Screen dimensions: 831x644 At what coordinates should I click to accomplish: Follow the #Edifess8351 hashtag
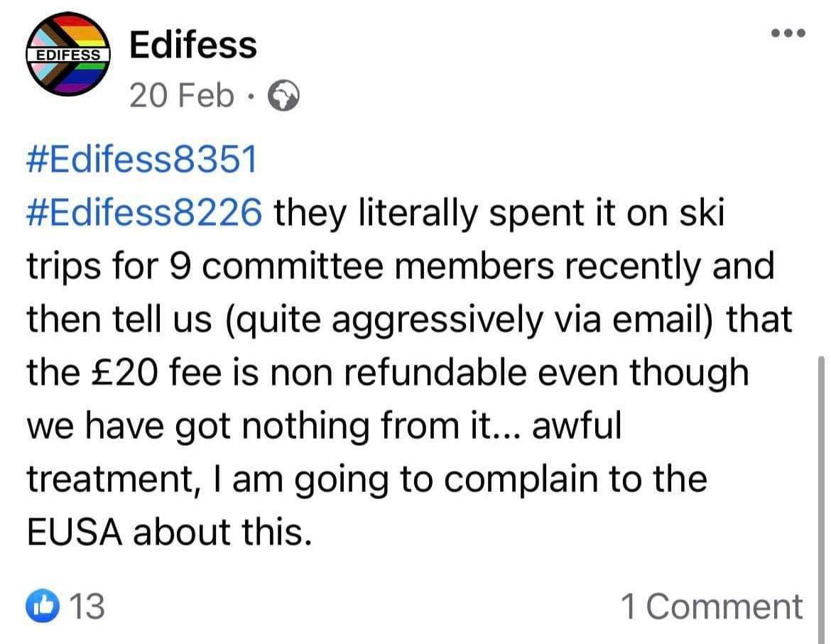coord(142,159)
